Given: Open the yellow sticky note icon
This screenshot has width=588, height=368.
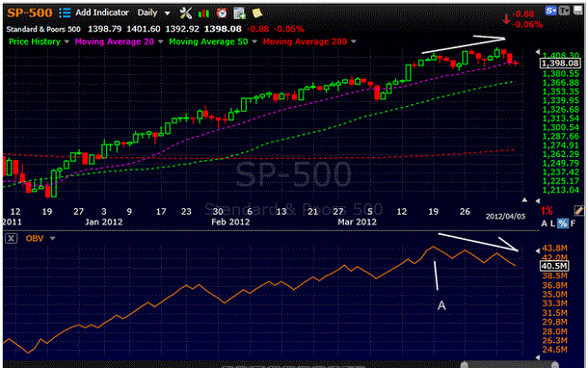Looking at the screenshot, I should click(x=257, y=13).
